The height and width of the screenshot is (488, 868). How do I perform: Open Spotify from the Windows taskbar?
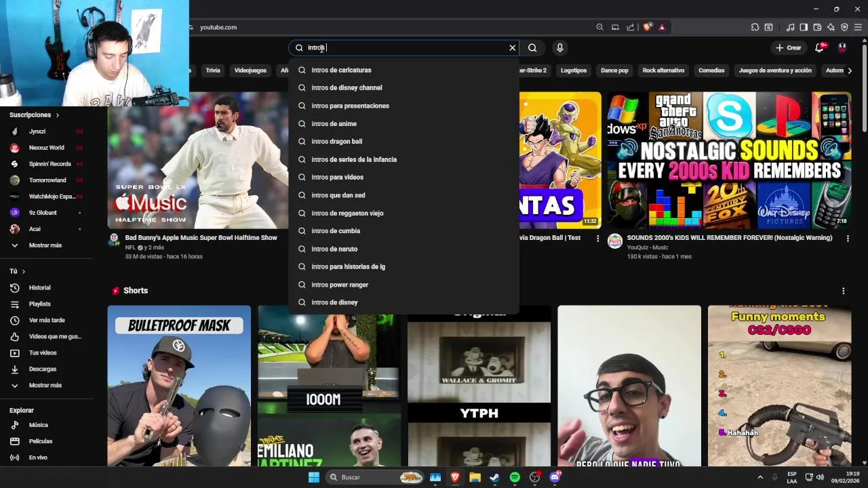pyautogui.click(x=515, y=477)
